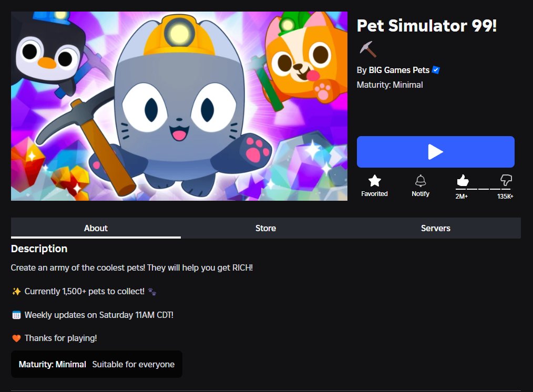533x392 pixels.
Task: Start the game with the blue Play button
Action: click(x=435, y=152)
